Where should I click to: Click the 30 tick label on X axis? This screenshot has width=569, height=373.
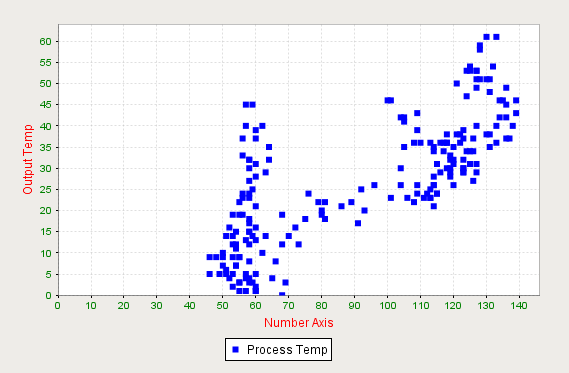[x=157, y=306]
